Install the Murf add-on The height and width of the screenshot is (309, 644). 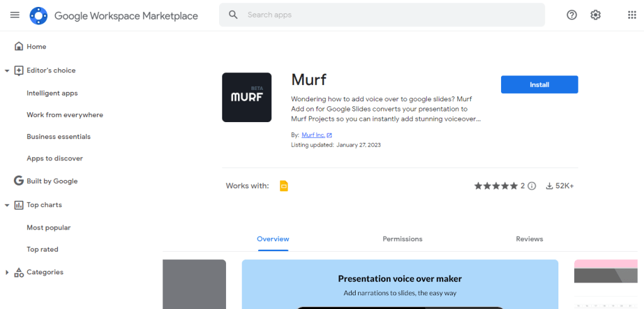click(539, 84)
